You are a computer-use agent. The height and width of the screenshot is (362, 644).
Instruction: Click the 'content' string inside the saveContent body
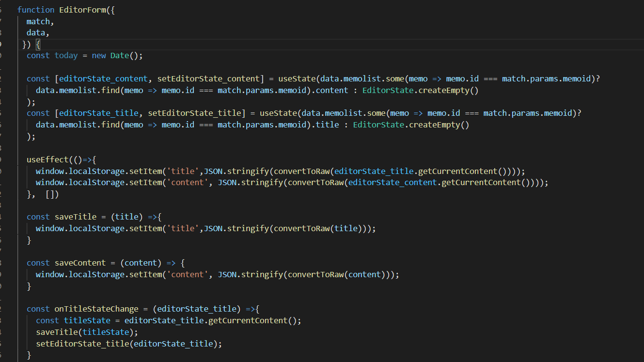pos(188,275)
